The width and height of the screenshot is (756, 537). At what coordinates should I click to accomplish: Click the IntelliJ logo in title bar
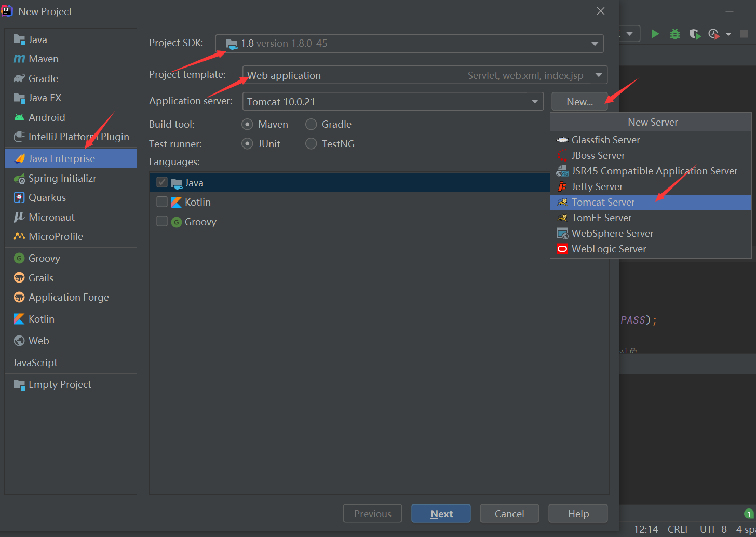click(7, 10)
